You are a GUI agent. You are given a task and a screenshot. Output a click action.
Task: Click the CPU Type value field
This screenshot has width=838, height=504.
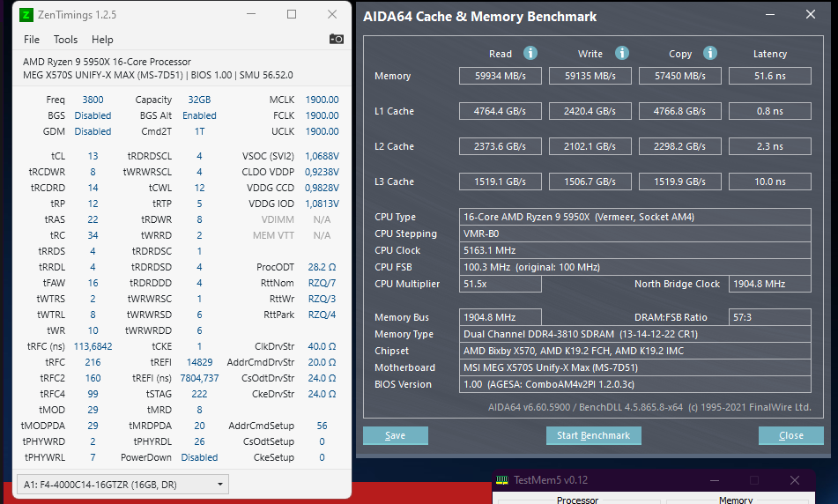(635, 217)
